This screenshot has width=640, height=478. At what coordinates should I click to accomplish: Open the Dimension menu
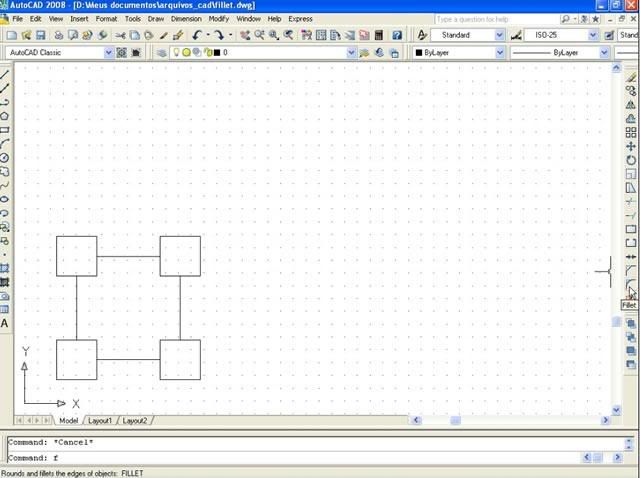(x=185, y=19)
